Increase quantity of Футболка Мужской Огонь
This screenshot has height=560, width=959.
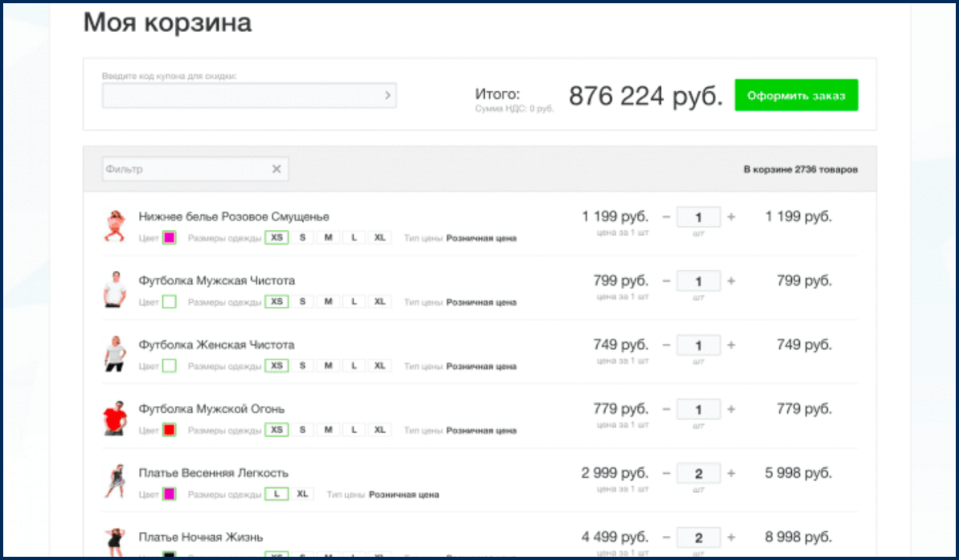(x=731, y=408)
